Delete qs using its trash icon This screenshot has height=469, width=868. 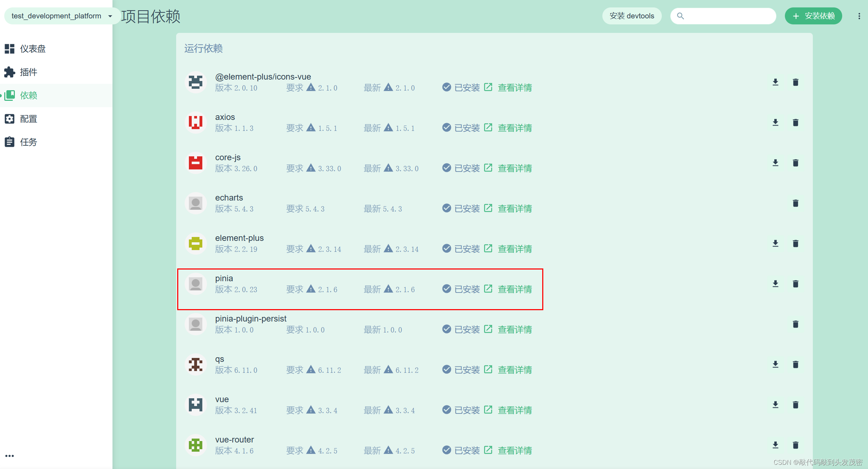(x=795, y=364)
